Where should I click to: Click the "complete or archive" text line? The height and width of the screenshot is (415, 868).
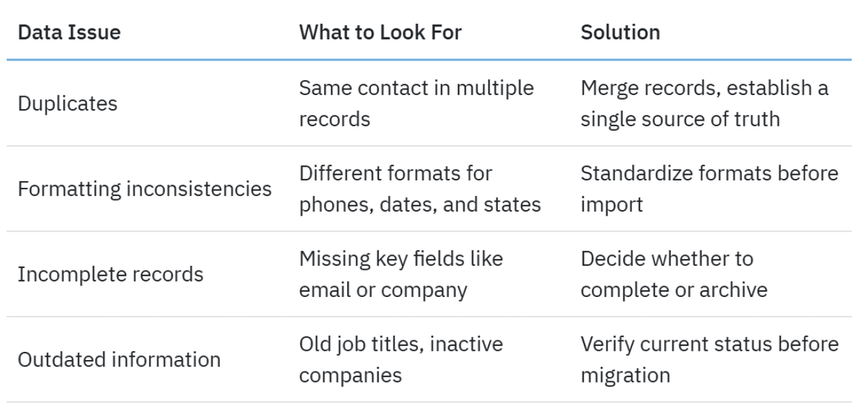[x=674, y=290]
